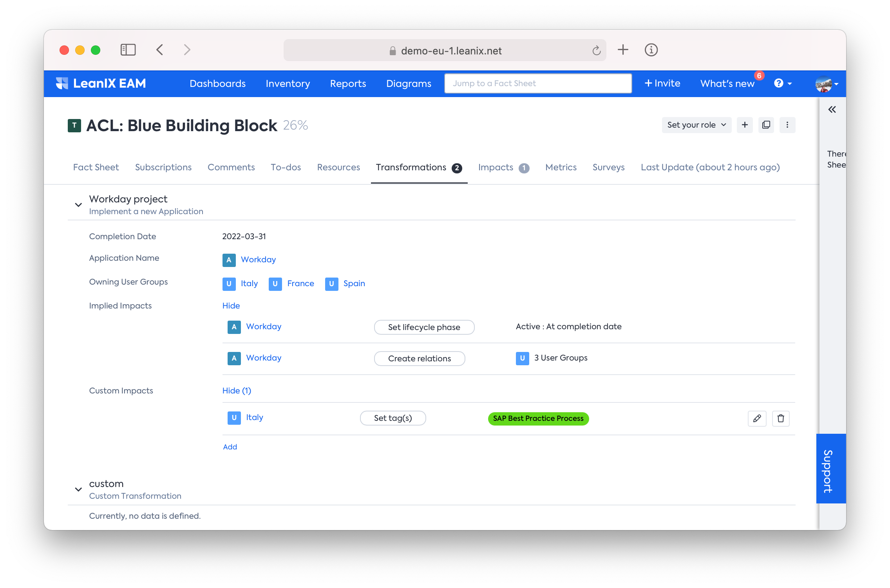Switch to the Subscriptions tab
Image resolution: width=890 pixels, height=588 pixels.
point(163,167)
